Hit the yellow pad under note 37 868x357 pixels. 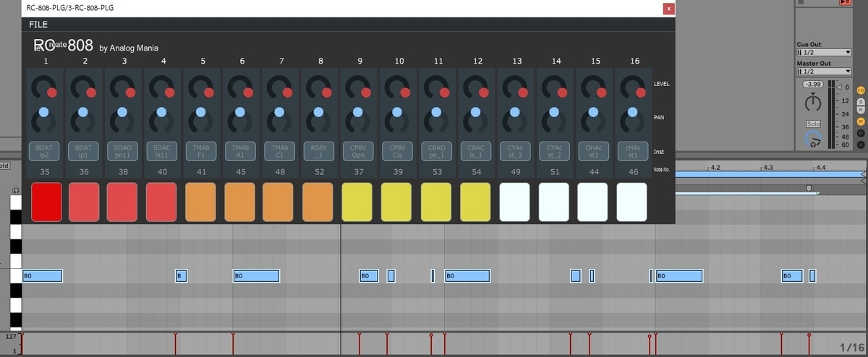click(x=357, y=202)
